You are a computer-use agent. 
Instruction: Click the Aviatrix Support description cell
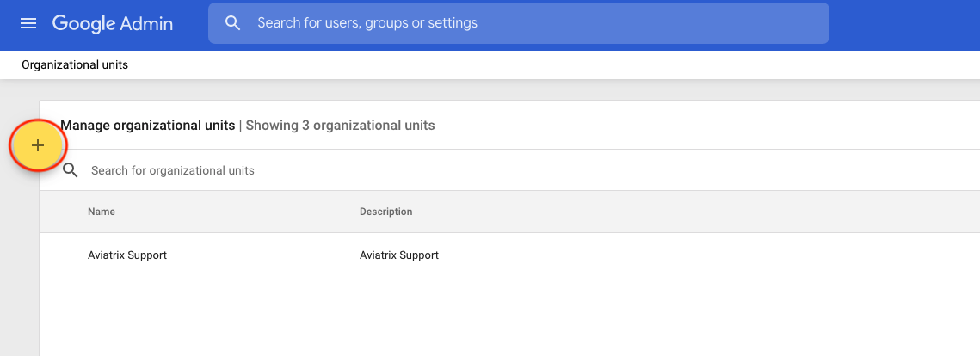point(398,255)
